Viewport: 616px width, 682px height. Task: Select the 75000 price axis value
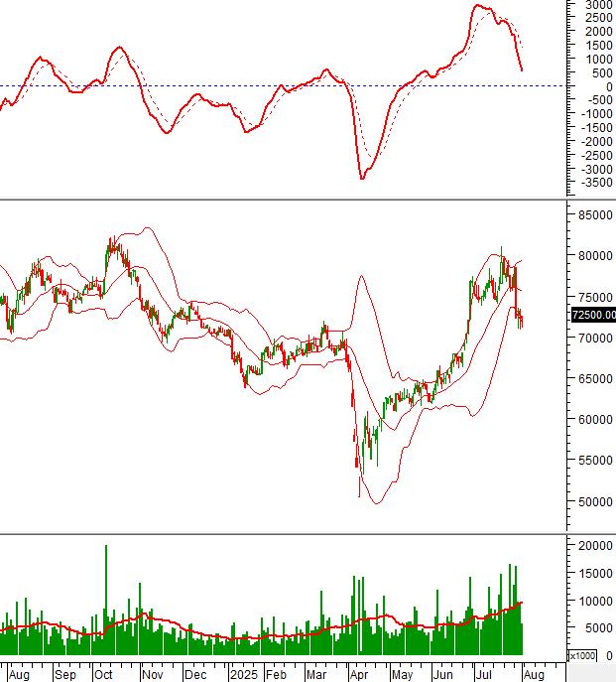coord(595,297)
